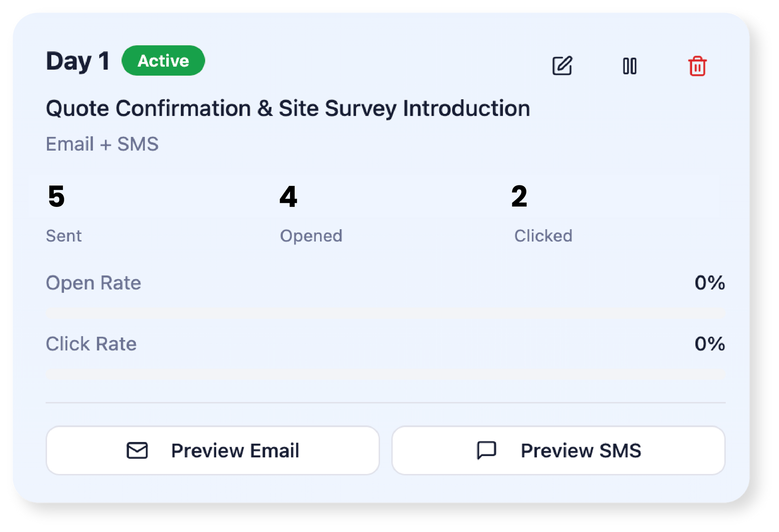Pause the Day 1 campaign step
Screen dimensions: 779x532
tap(629, 66)
